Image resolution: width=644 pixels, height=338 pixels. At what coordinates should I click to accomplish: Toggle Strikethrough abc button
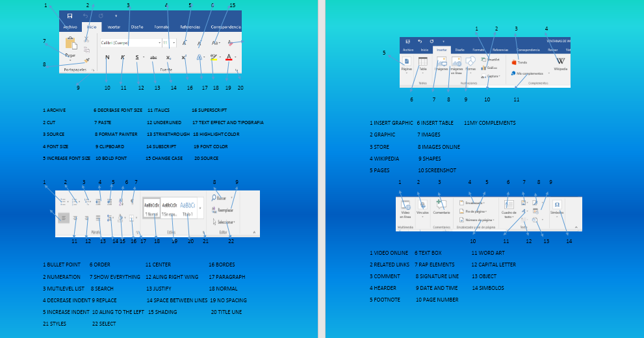point(153,57)
